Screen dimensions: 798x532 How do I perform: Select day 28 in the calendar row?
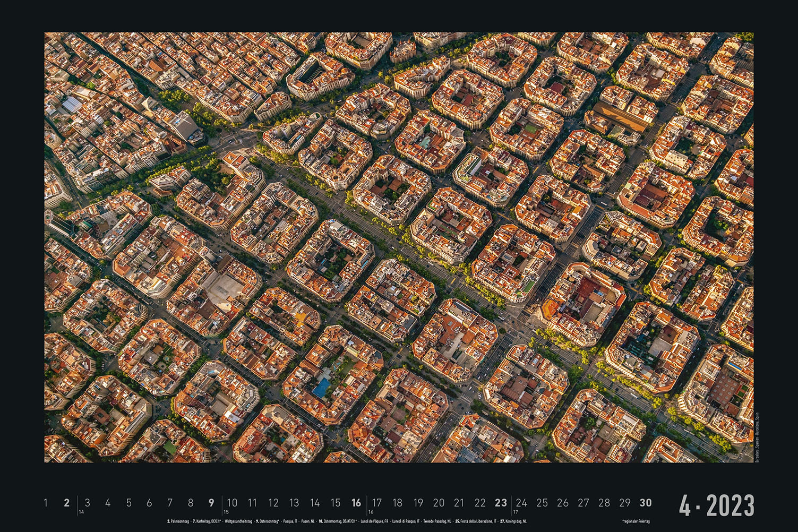(604, 502)
